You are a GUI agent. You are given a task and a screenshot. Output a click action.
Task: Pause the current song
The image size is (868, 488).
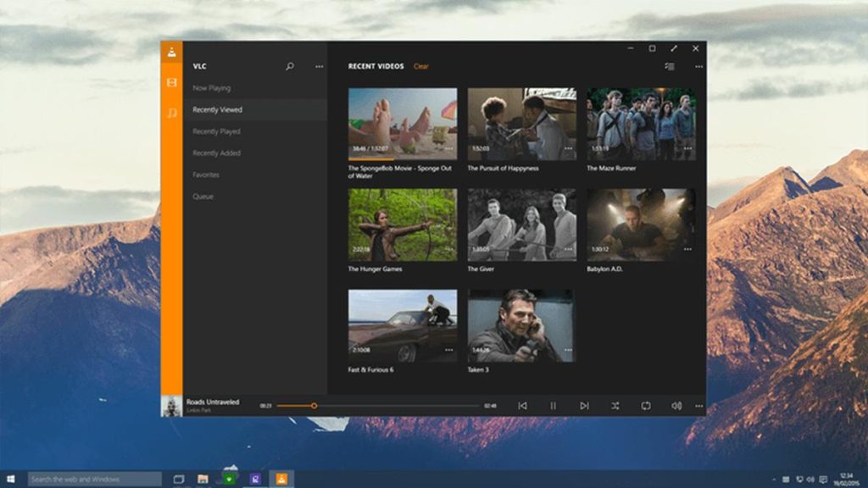click(x=553, y=406)
